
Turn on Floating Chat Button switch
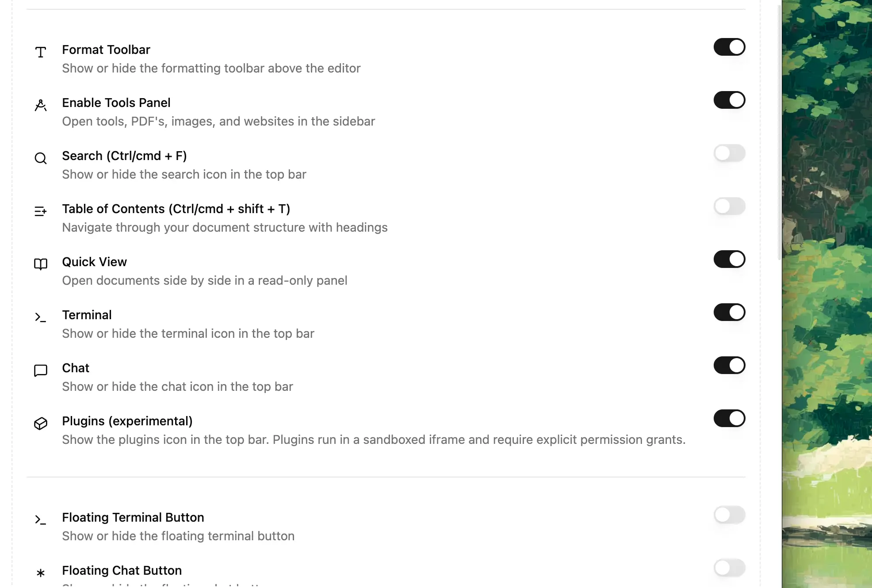click(730, 568)
